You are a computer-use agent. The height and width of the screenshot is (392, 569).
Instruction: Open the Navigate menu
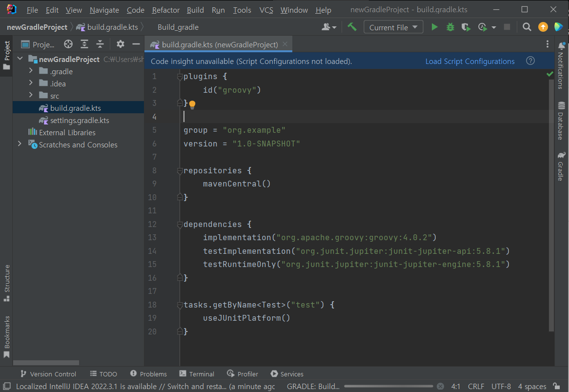104,10
